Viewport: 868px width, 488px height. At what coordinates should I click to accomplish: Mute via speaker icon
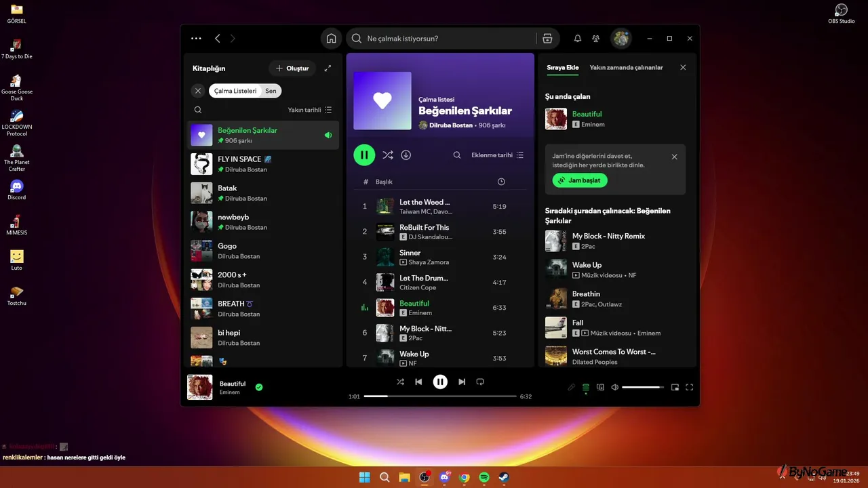[614, 387]
